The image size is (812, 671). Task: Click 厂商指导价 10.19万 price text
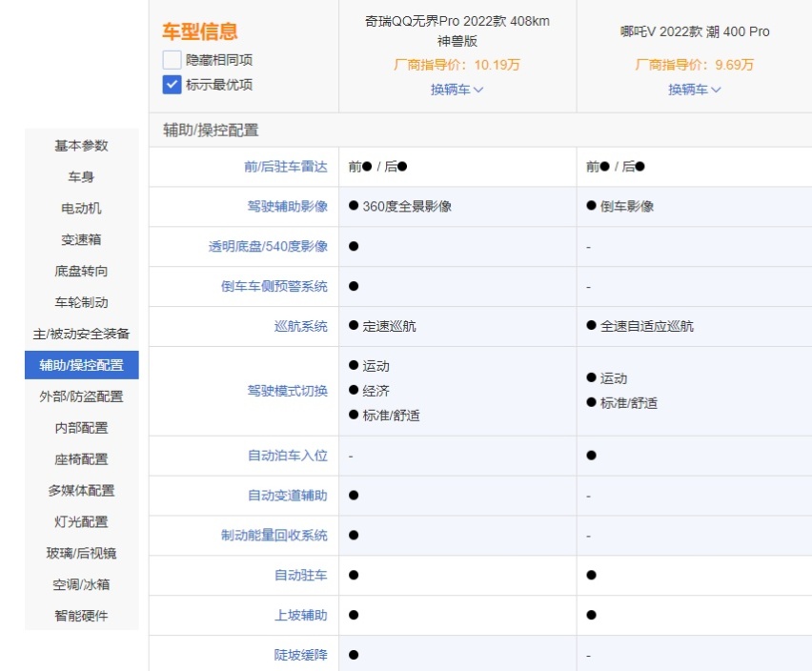[x=457, y=65]
